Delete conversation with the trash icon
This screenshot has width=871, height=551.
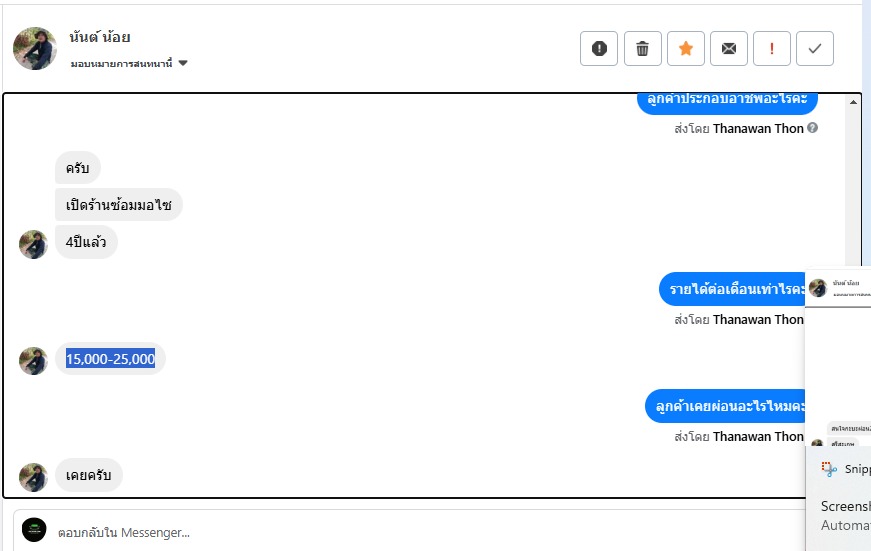[643, 48]
